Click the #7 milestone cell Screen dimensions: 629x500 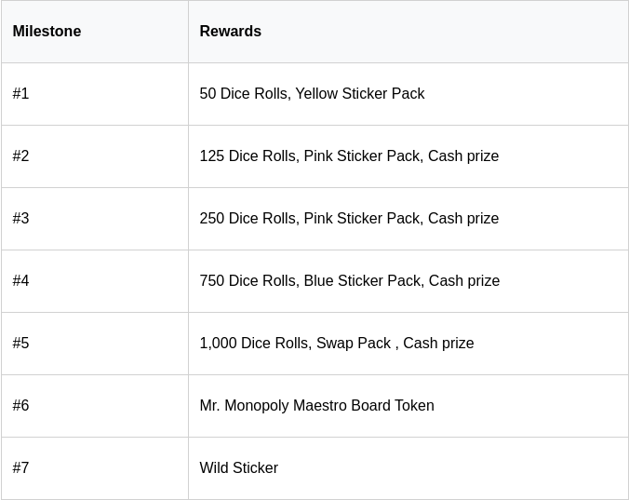tap(21, 468)
